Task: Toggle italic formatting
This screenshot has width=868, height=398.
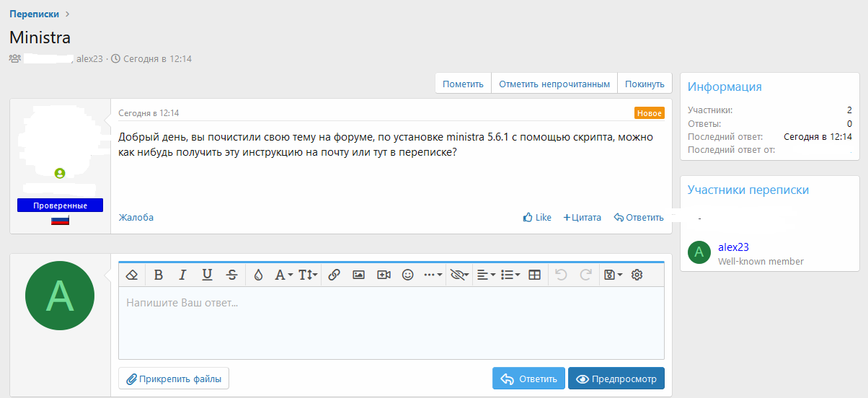Action: [182, 275]
